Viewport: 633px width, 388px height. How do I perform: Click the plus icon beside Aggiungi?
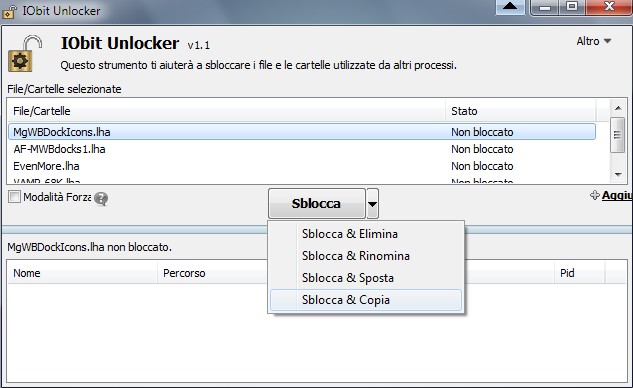point(595,195)
